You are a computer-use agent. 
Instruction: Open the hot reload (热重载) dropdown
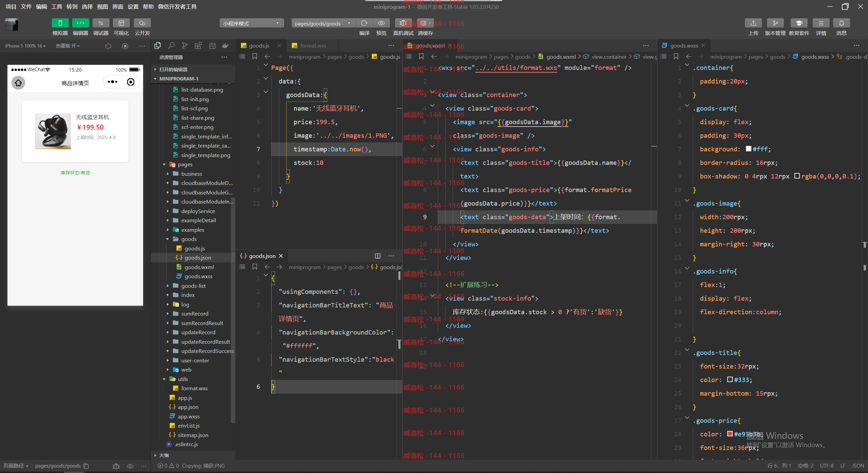tap(67, 46)
